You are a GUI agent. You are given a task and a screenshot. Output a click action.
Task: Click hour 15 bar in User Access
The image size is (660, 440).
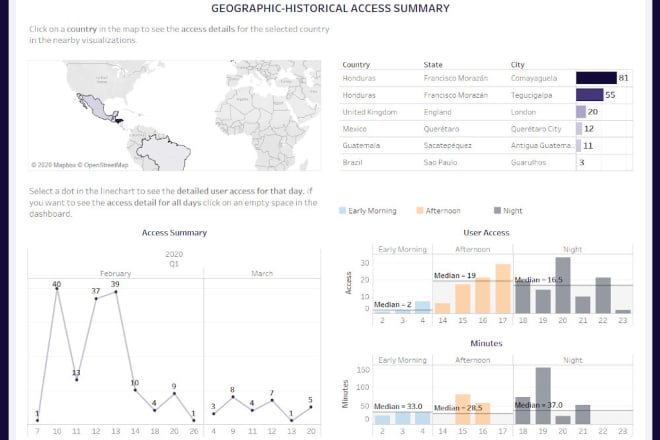tap(463, 299)
